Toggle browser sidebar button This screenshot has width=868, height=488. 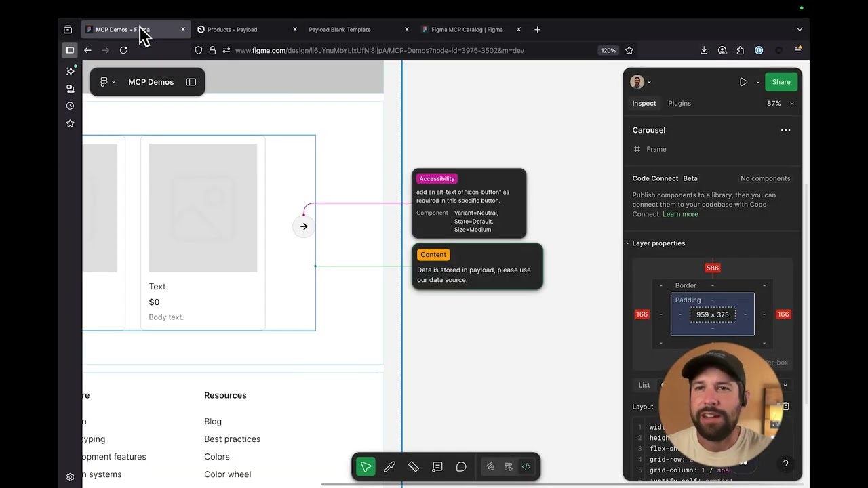point(70,50)
